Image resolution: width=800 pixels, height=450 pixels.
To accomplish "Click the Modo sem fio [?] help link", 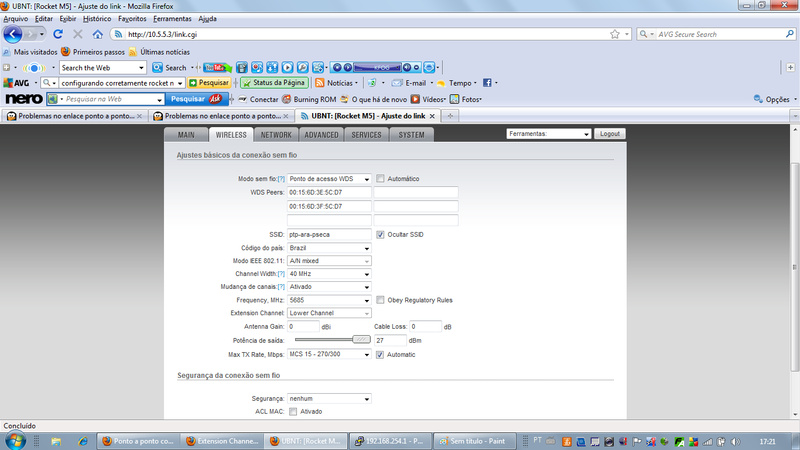I will pyautogui.click(x=281, y=179).
